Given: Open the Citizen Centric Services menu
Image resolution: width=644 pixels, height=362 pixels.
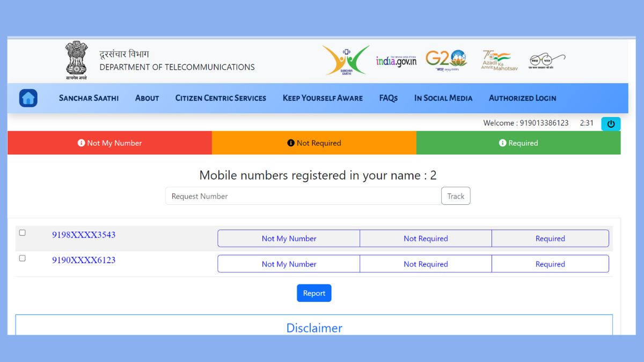Looking at the screenshot, I should [x=221, y=98].
